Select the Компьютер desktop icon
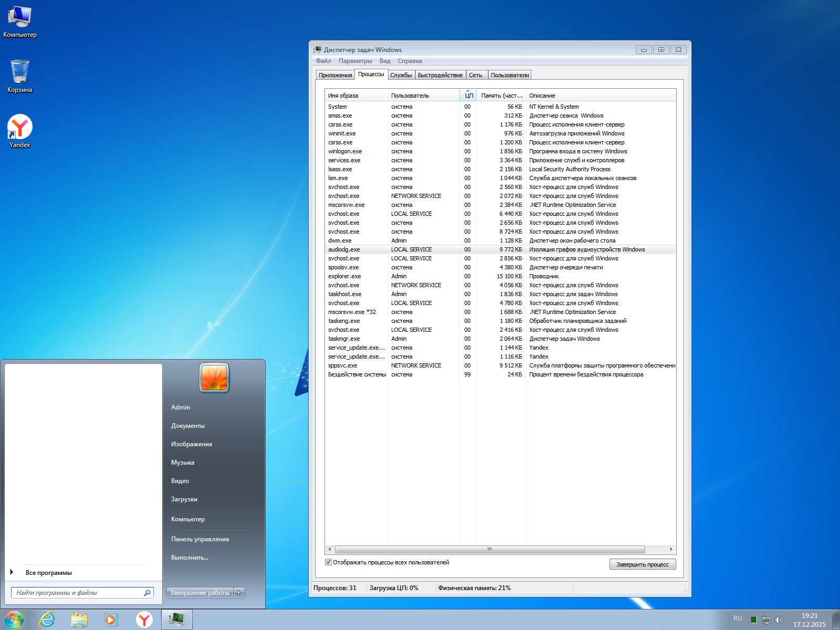840x630 pixels. 20,18
